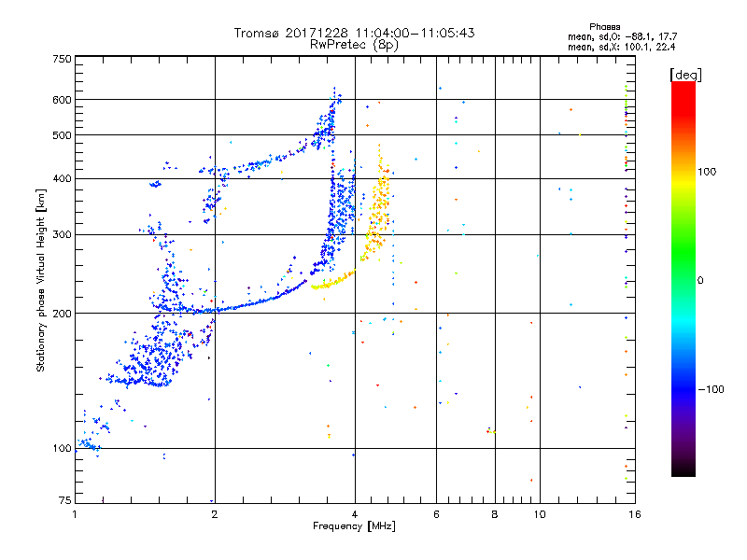The height and width of the screenshot is (560, 747).
Task: Click the '[deg]' colorbar unit label
Action: [x=685, y=75]
